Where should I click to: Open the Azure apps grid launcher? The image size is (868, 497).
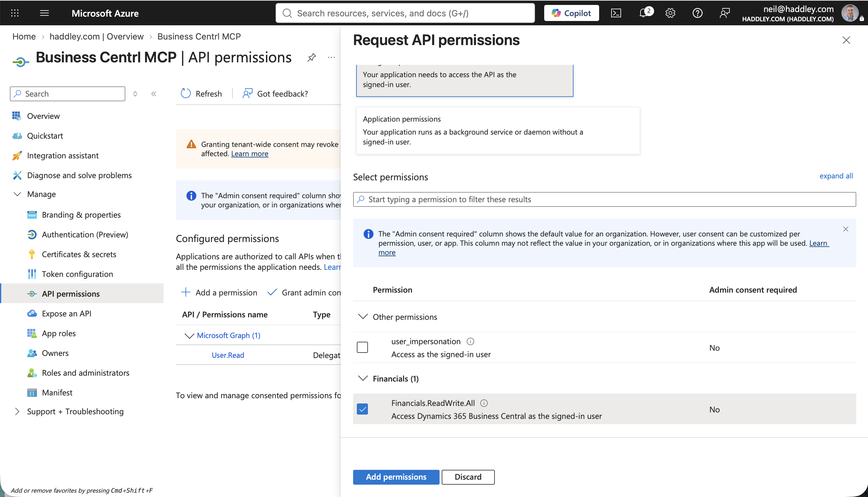[x=15, y=13]
